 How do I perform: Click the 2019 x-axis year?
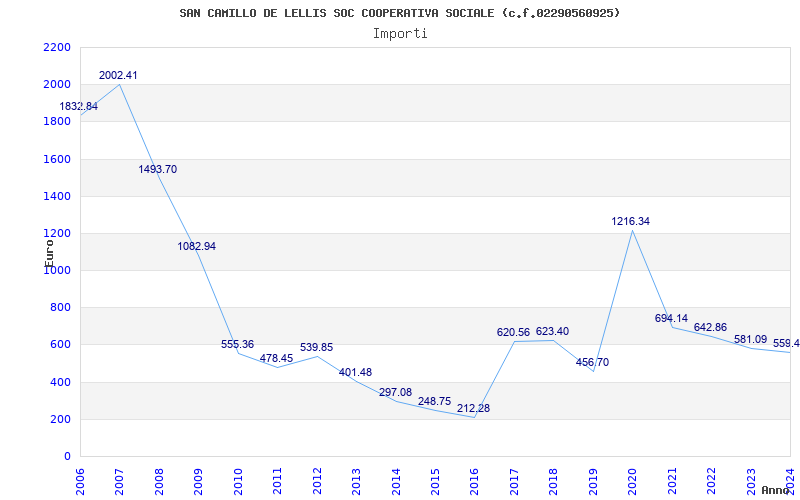(x=593, y=482)
